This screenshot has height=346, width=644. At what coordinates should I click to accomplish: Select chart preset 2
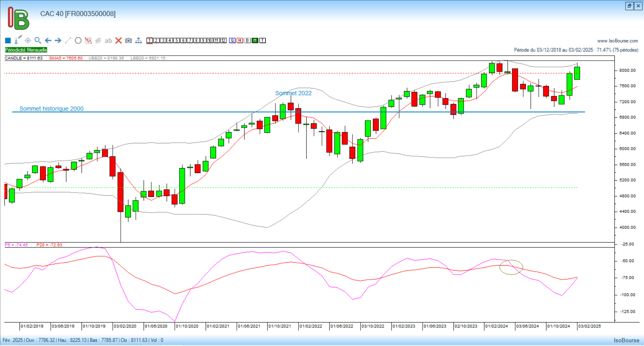click(x=156, y=41)
